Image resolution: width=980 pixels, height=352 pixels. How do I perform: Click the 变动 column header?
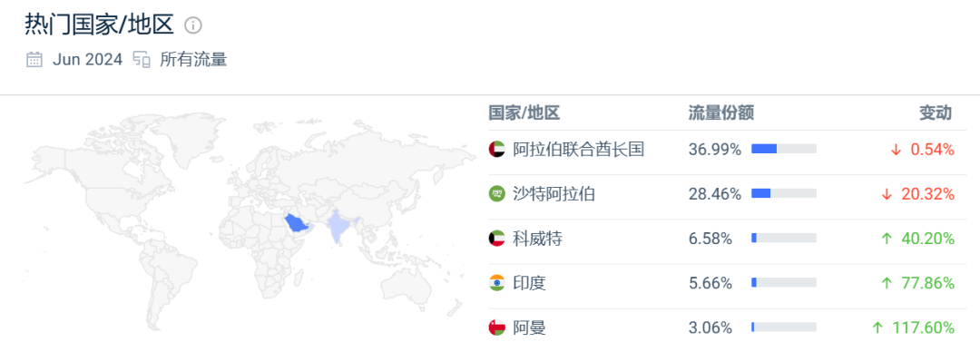(x=936, y=113)
